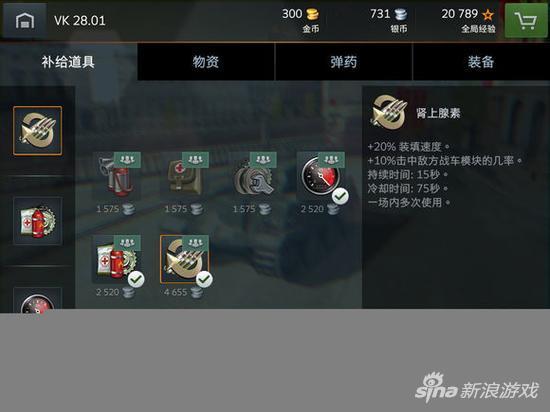Viewport: 550px width, 412px height.
Task: Switch to the 物资 tab
Action: [206, 62]
